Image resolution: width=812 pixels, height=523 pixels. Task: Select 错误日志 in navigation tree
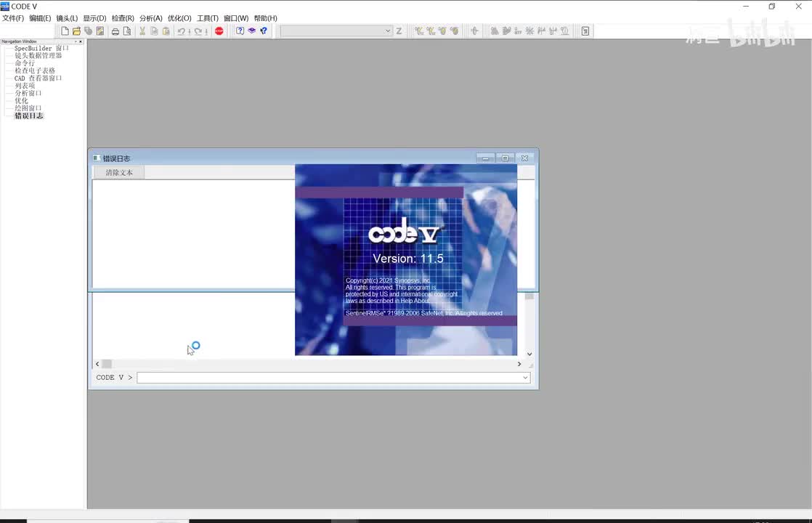[29, 115]
